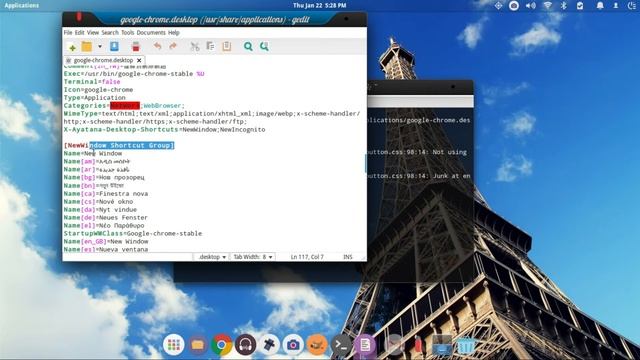Paste from the clipboard
This screenshot has width=640, height=360.
click(227, 47)
